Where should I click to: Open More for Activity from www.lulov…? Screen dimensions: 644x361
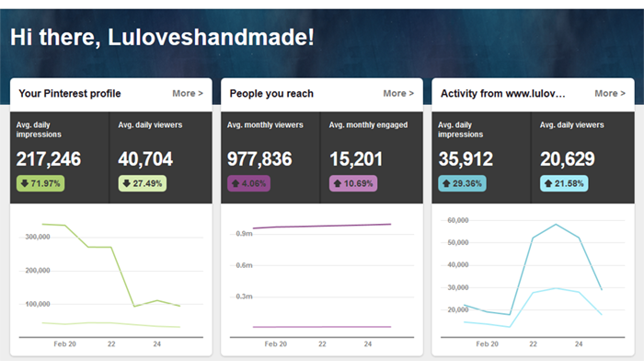pyautogui.click(x=610, y=93)
